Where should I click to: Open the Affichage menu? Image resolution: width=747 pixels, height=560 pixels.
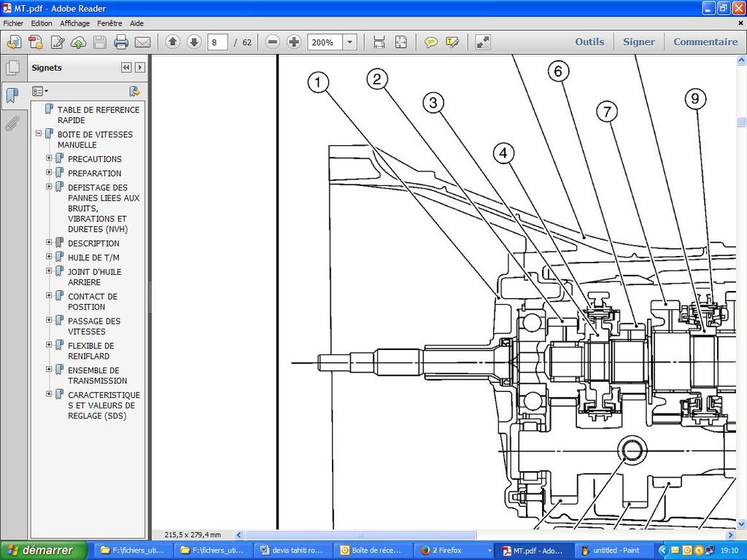pyautogui.click(x=74, y=23)
